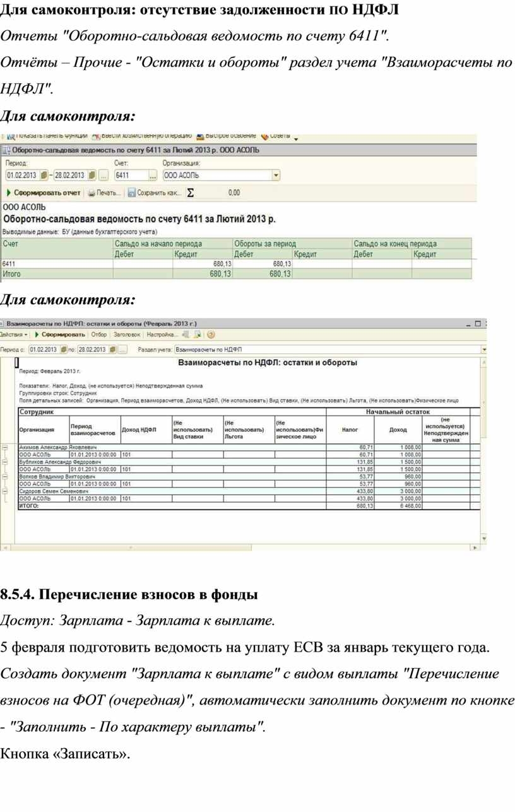
Task: Collapse the Волков Владимир Викторович group
Action: tap(4, 477)
